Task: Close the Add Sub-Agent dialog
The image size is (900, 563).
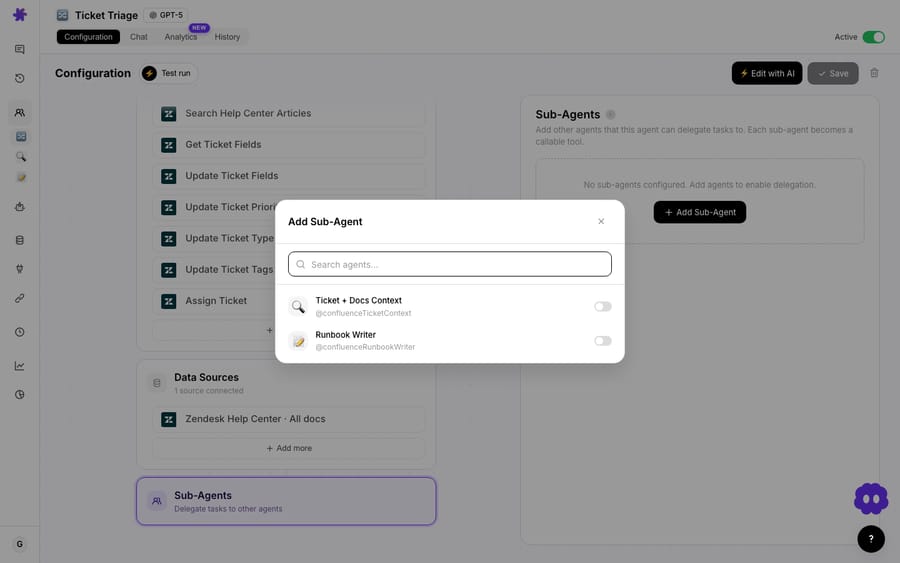Action: click(x=601, y=222)
